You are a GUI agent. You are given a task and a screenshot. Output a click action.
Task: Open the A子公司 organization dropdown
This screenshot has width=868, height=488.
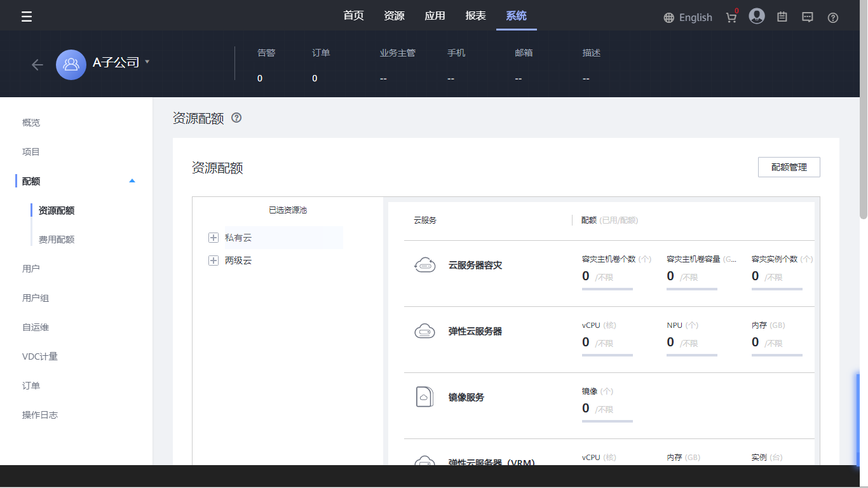coord(147,62)
